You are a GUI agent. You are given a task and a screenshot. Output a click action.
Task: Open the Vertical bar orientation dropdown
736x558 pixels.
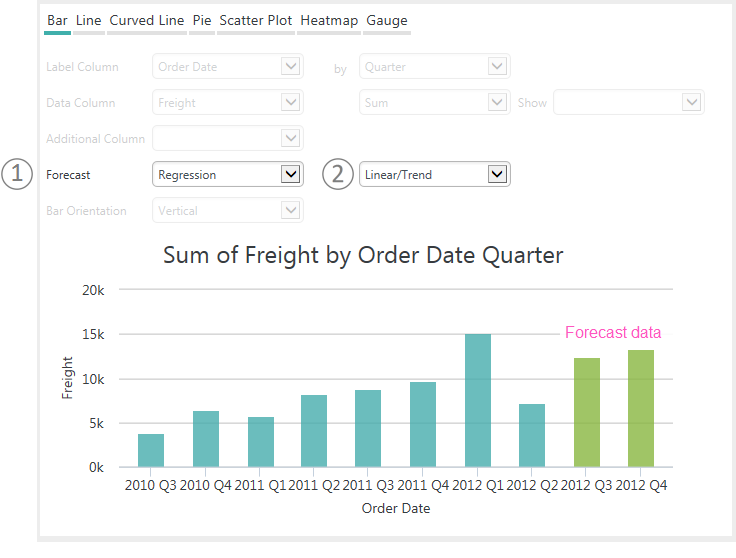(x=228, y=211)
